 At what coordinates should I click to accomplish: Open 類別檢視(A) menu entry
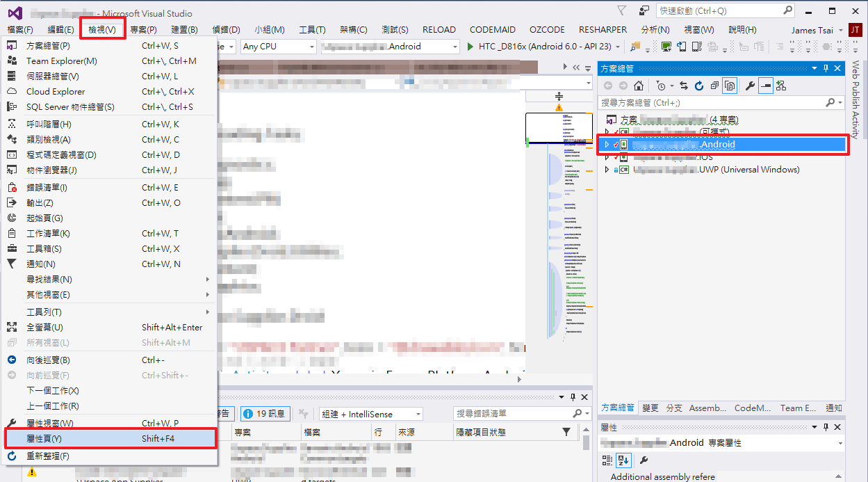pos(110,140)
